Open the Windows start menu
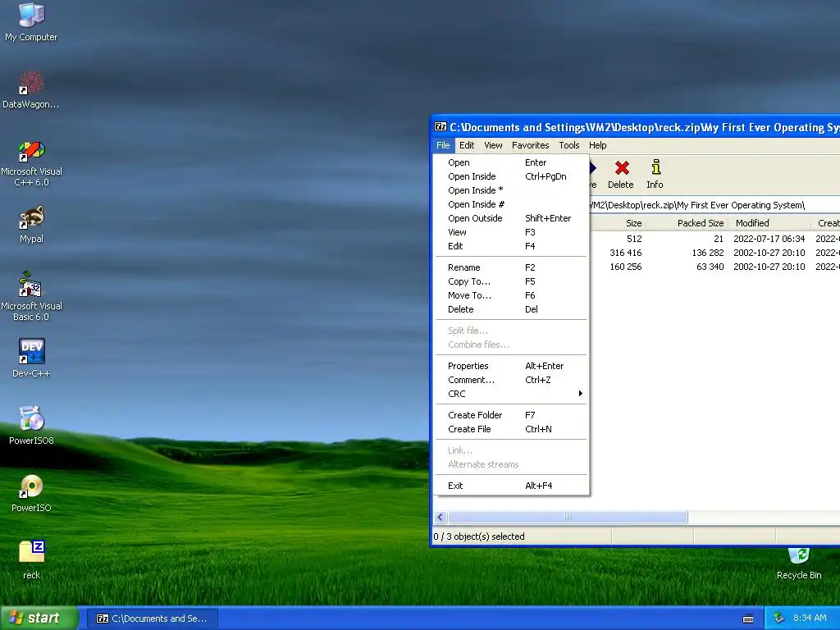 click(39, 619)
